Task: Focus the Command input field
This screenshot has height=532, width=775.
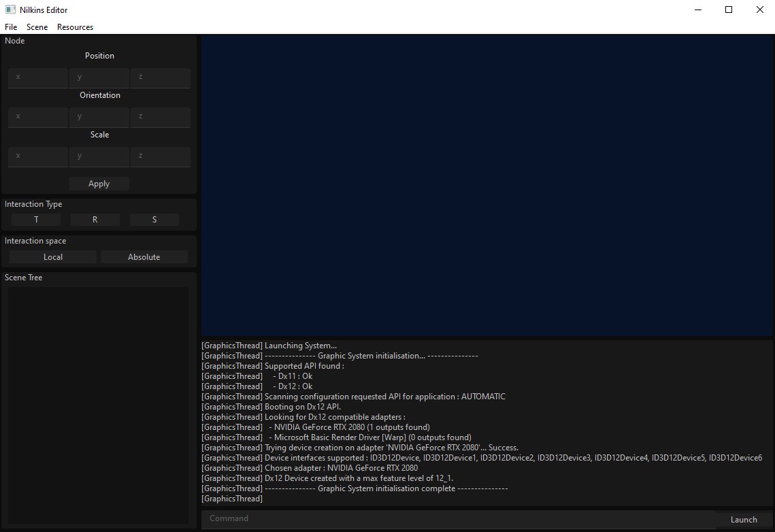Action: point(458,518)
